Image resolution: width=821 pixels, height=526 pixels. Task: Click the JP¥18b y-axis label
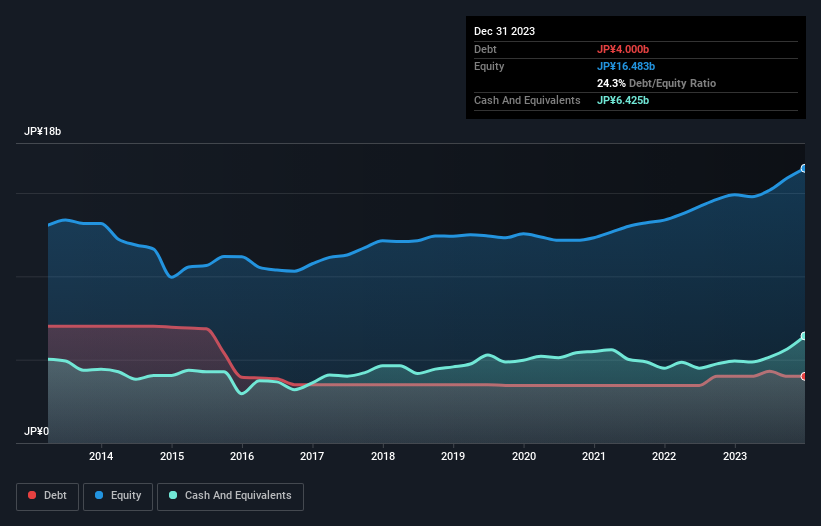tap(42, 131)
